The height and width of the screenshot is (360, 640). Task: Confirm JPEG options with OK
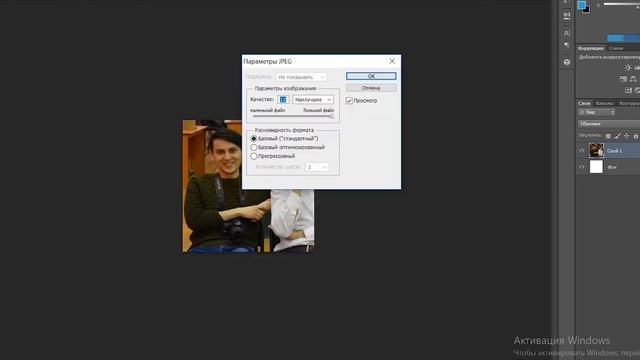[x=371, y=76]
